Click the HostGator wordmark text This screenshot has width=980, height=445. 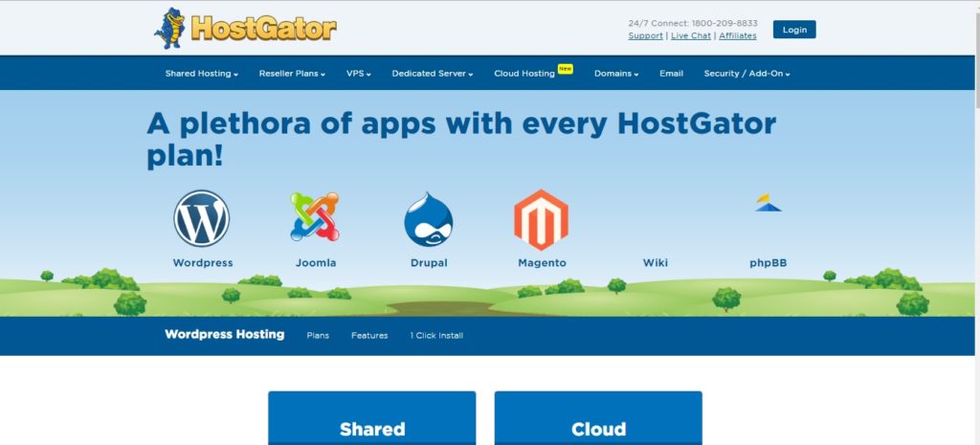click(263, 29)
